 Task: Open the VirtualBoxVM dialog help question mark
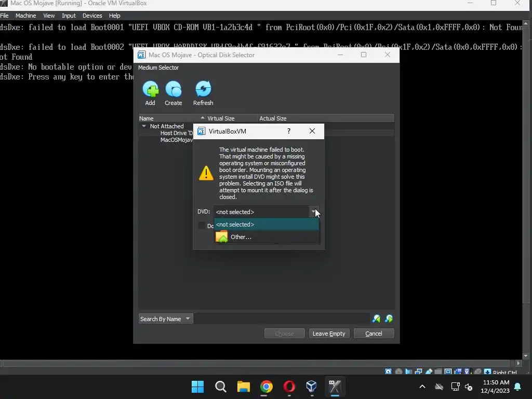tap(289, 131)
